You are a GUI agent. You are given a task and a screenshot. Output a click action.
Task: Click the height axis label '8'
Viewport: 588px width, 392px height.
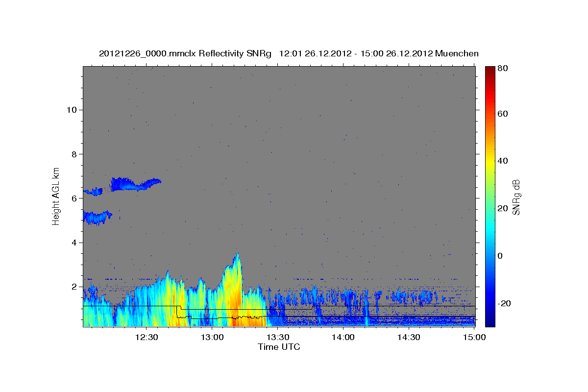pyautogui.click(x=74, y=154)
